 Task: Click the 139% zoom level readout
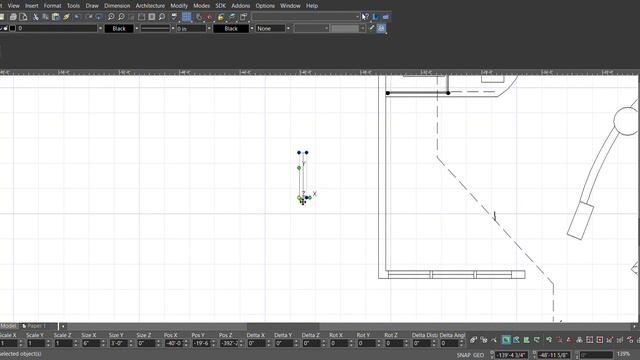coord(623,354)
